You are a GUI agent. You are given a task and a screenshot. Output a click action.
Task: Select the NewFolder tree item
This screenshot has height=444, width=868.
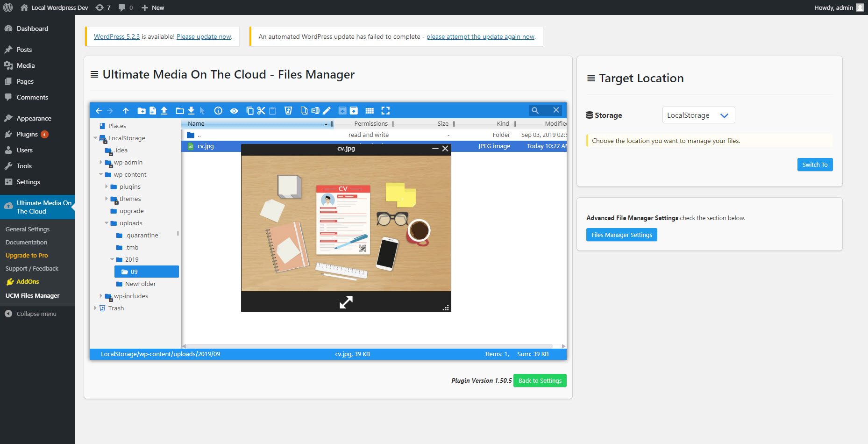(141, 284)
